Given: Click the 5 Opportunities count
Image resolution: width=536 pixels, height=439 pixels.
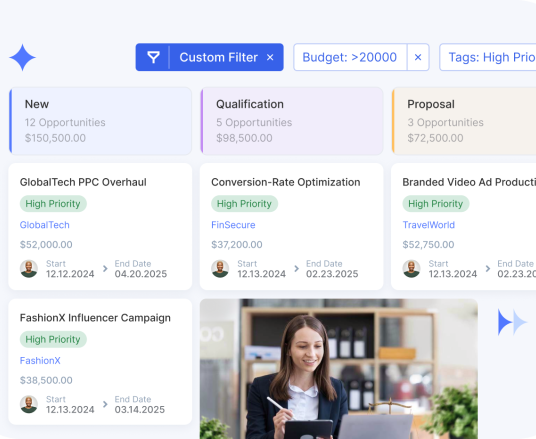Looking at the screenshot, I should (254, 122).
